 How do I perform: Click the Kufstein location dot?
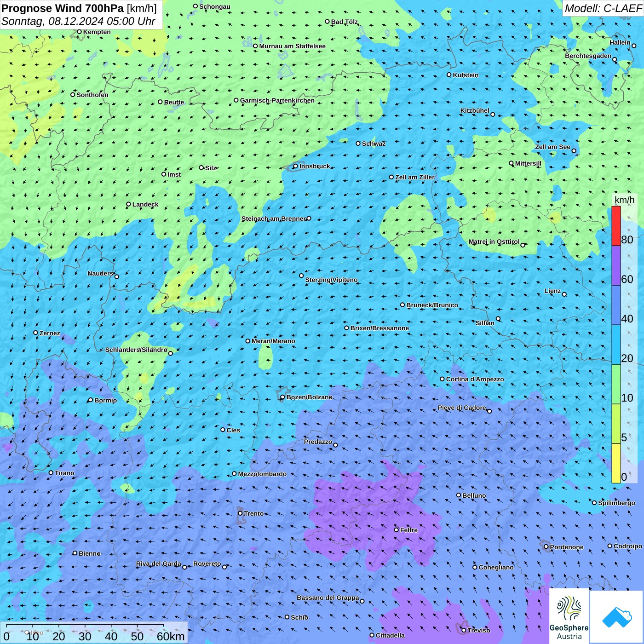click(449, 75)
